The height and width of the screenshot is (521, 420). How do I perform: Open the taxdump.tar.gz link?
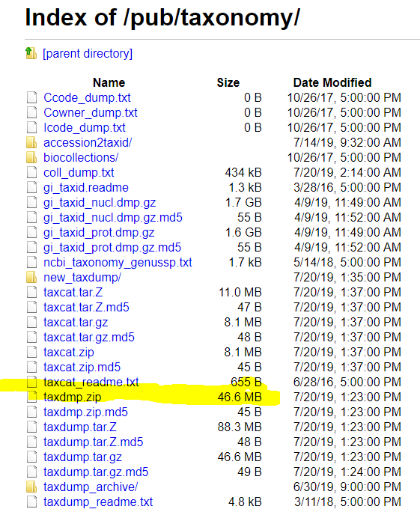[x=82, y=457]
